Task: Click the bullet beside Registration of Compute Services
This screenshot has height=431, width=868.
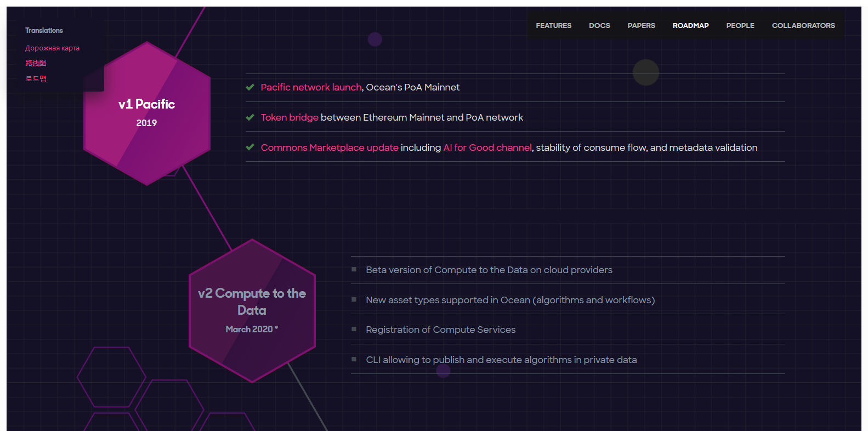Action: 354,329
